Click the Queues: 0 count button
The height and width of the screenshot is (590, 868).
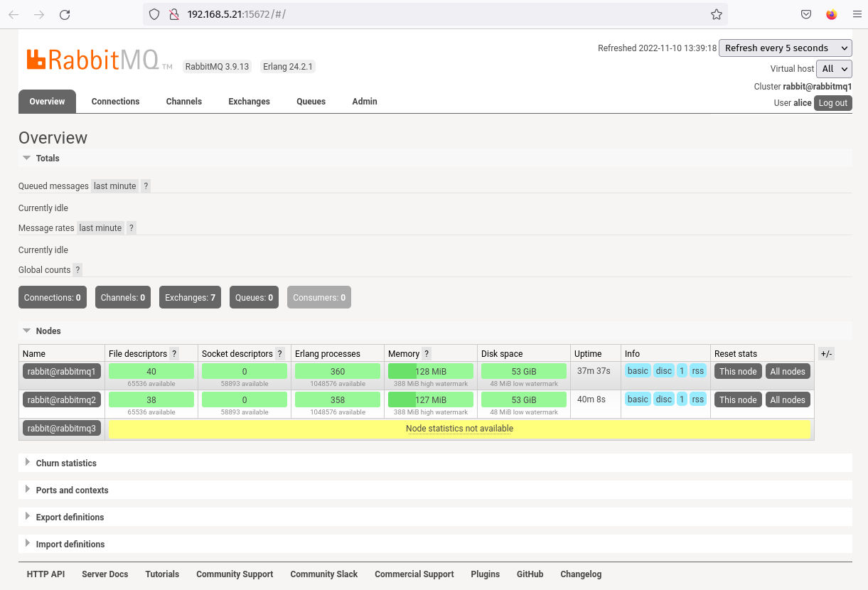coord(254,298)
